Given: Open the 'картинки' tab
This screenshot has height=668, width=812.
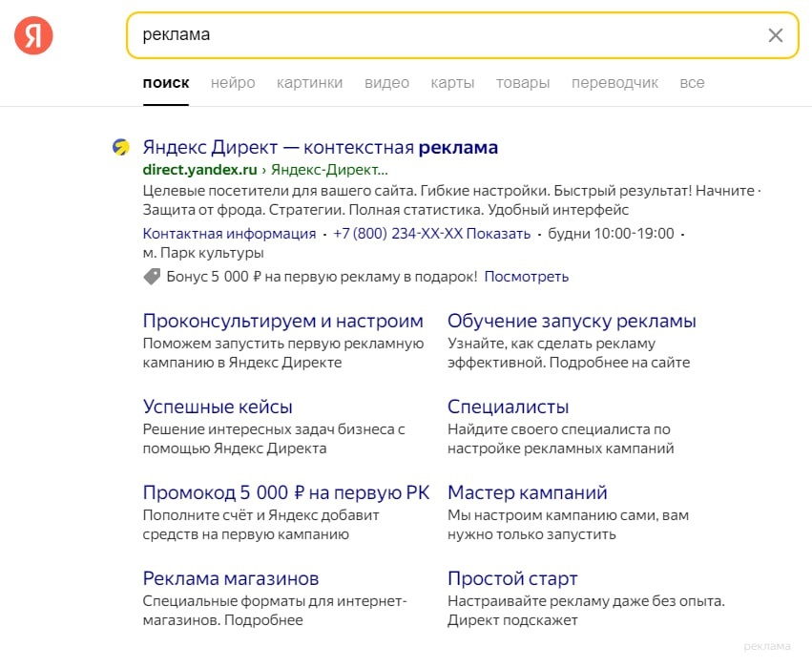Looking at the screenshot, I should pos(309,83).
